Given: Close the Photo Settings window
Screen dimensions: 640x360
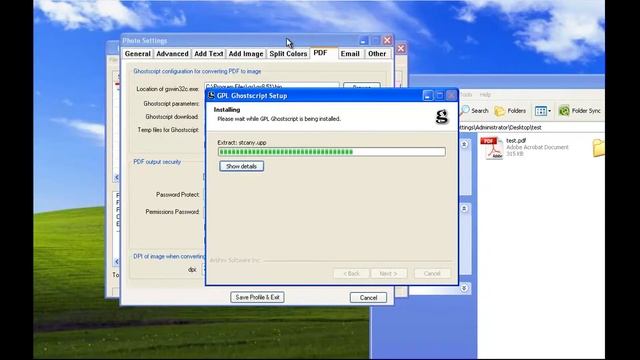Looking at the screenshot, I should [387, 40].
